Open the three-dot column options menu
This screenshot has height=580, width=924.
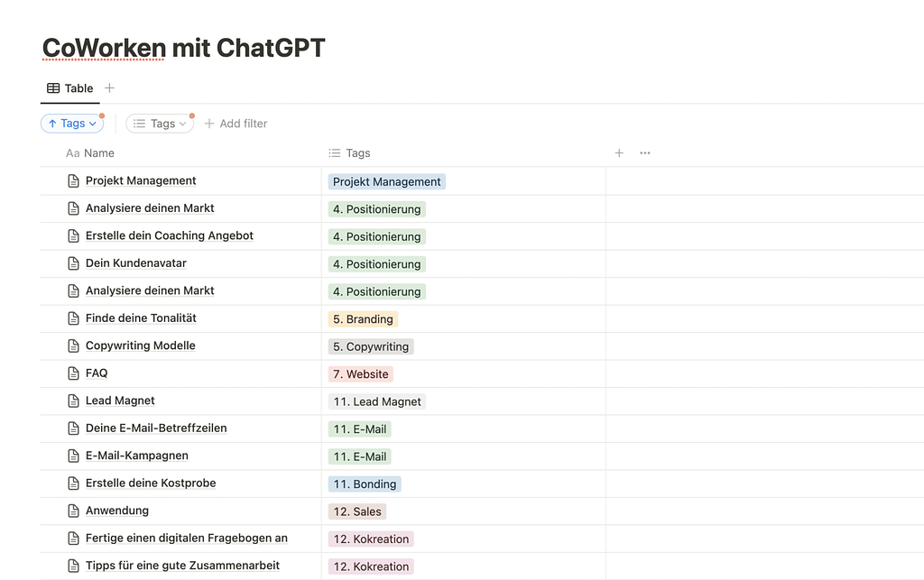pyautogui.click(x=644, y=153)
